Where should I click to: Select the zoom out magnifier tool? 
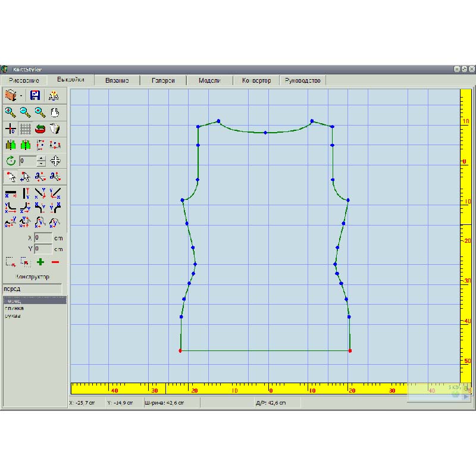pyautogui.click(x=25, y=112)
